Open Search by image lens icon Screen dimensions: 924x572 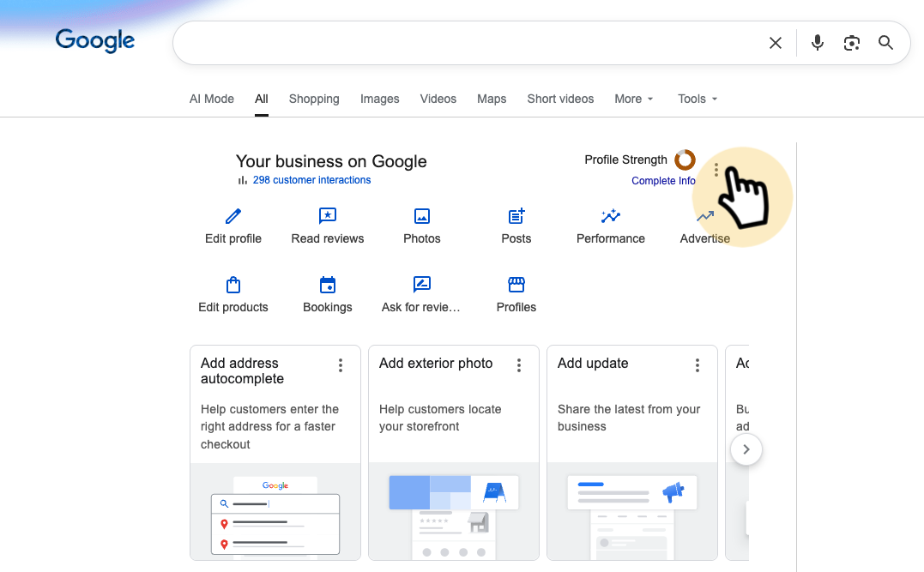852,43
